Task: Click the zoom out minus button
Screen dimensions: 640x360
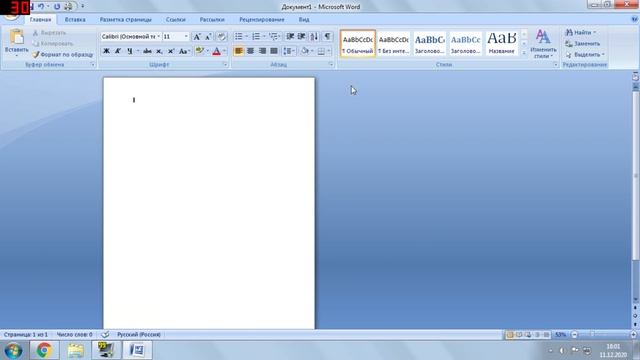Action: coord(574,334)
